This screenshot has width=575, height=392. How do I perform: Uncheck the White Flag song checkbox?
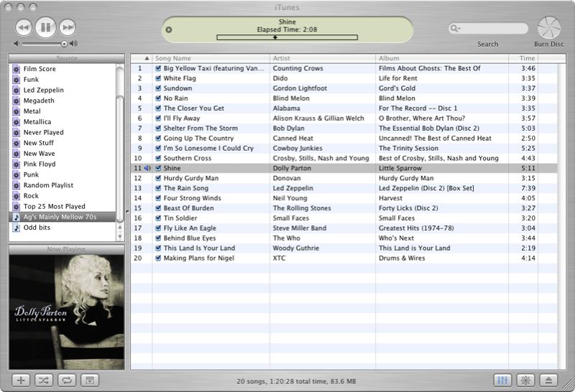tap(159, 78)
